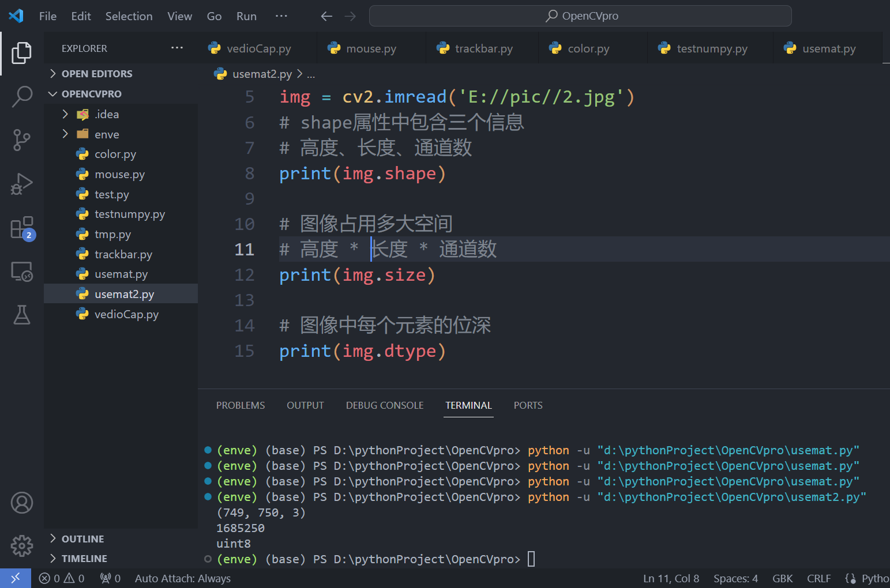This screenshot has width=890, height=588.
Task: Switch to the color.py editor tab
Action: tap(593, 48)
